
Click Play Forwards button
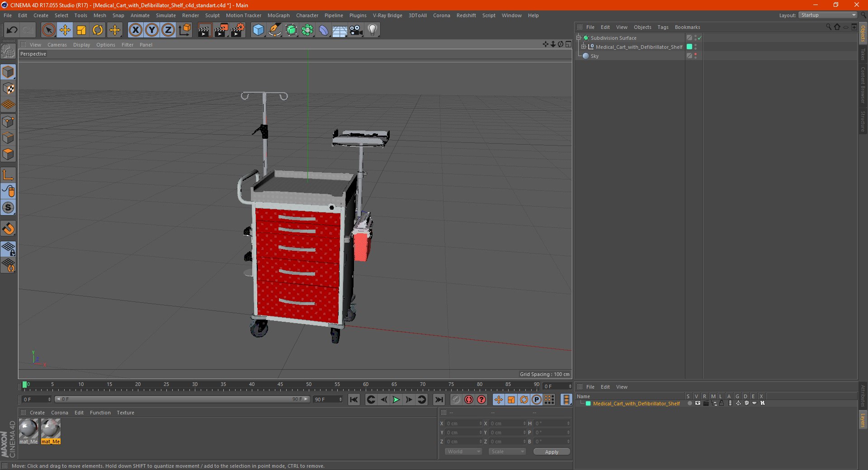coord(396,399)
